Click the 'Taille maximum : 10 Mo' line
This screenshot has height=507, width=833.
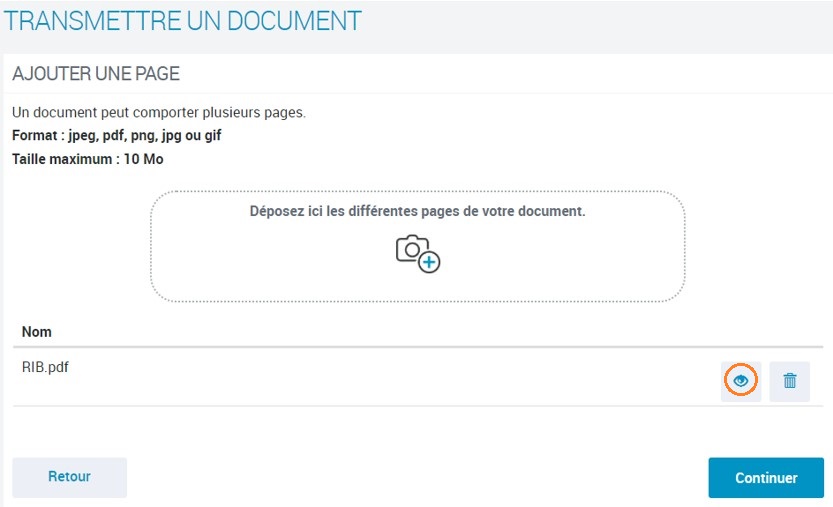[87, 159]
